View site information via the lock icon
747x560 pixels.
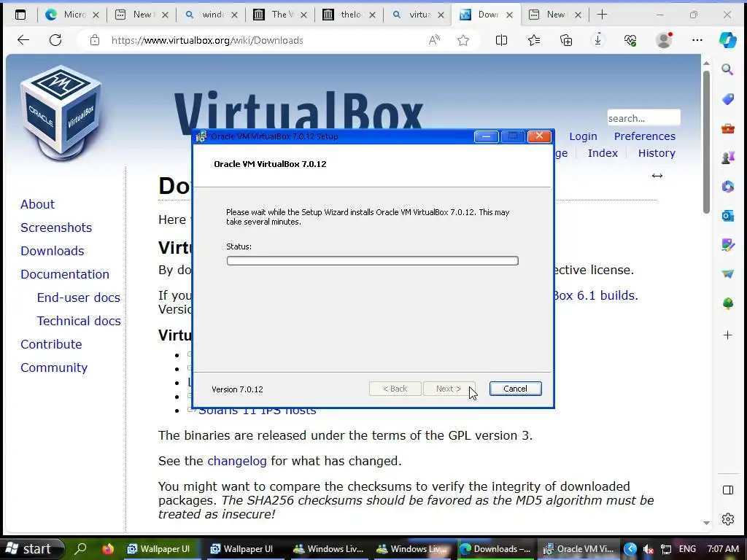click(95, 40)
